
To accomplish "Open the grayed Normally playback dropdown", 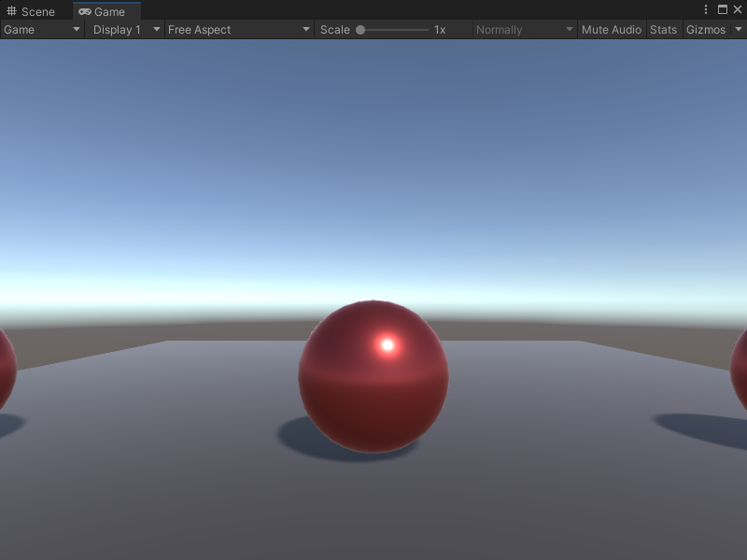I will coord(523,29).
